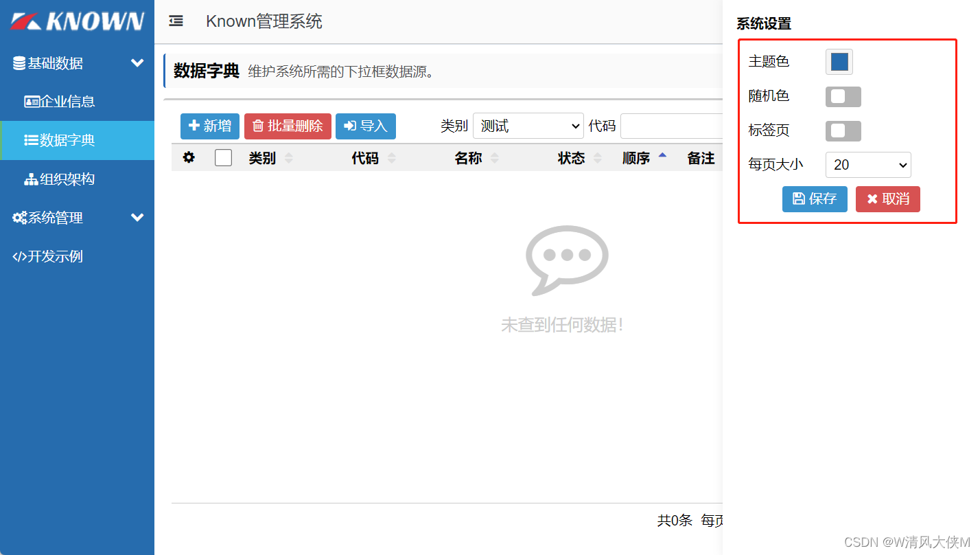Viewport: 980px width, 555px height.
Task: Click the gear icon in table header
Action: tap(189, 158)
